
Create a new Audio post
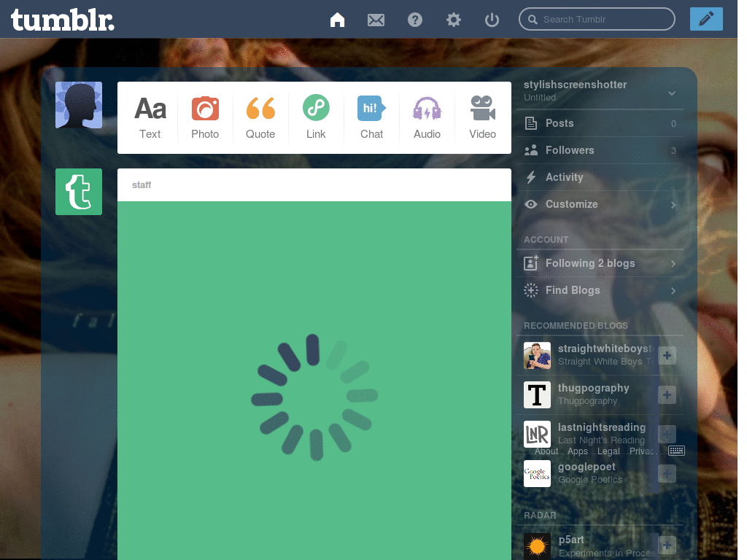pos(427,117)
